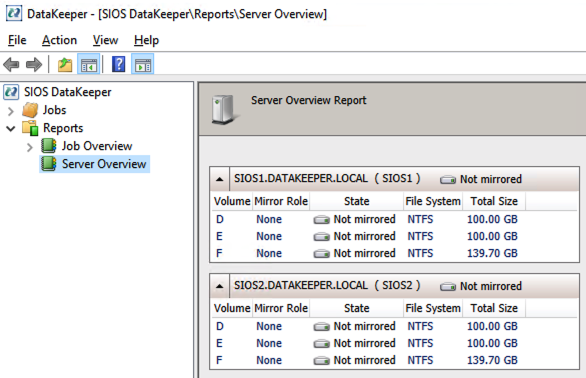Select volume D letter in SIOS2 table

pyautogui.click(x=220, y=326)
